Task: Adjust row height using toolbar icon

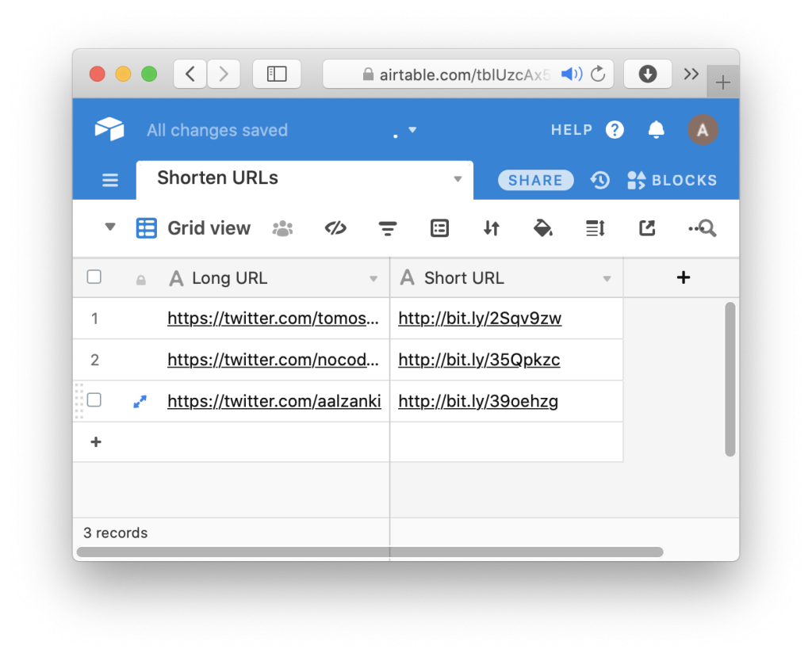Action: [x=596, y=228]
